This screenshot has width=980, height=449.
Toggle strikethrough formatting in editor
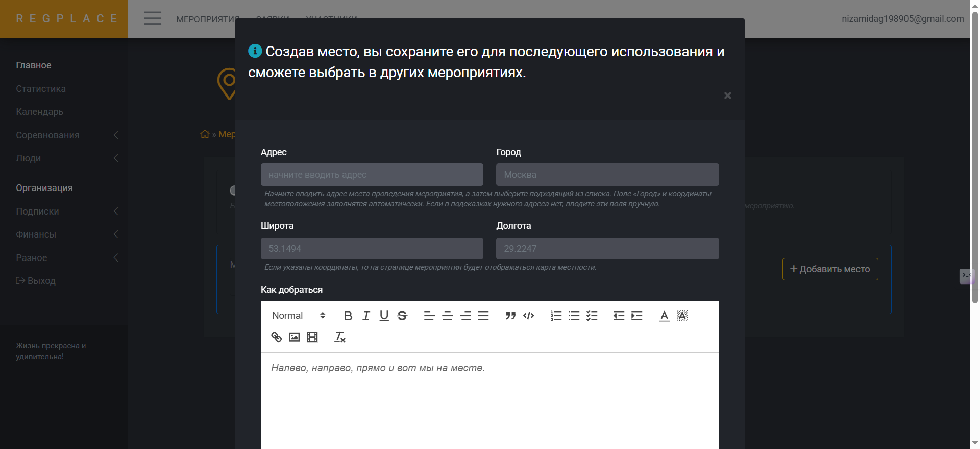[x=402, y=316]
